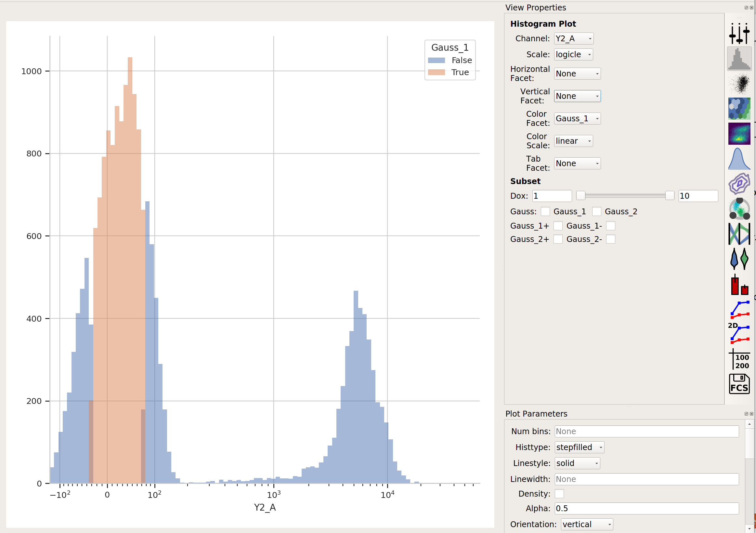This screenshot has width=756, height=533.
Task: Select the Scatterplot view icon
Action: point(739,84)
